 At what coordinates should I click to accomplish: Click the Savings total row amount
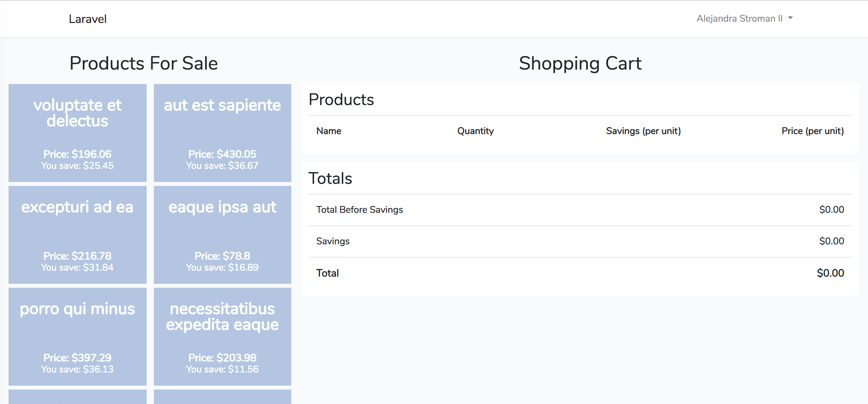(831, 241)
